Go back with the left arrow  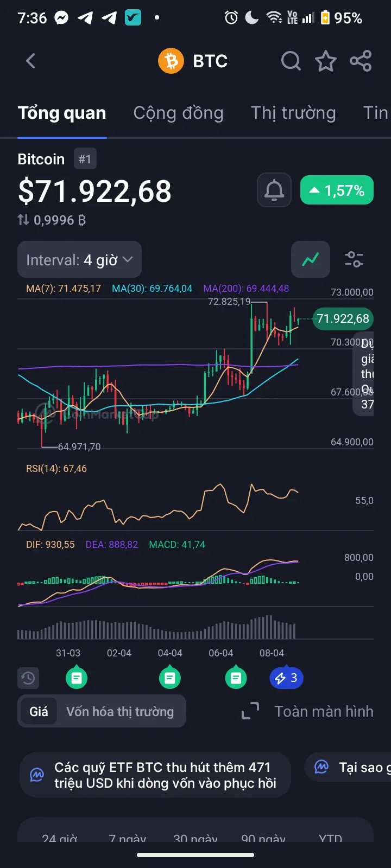30,61
